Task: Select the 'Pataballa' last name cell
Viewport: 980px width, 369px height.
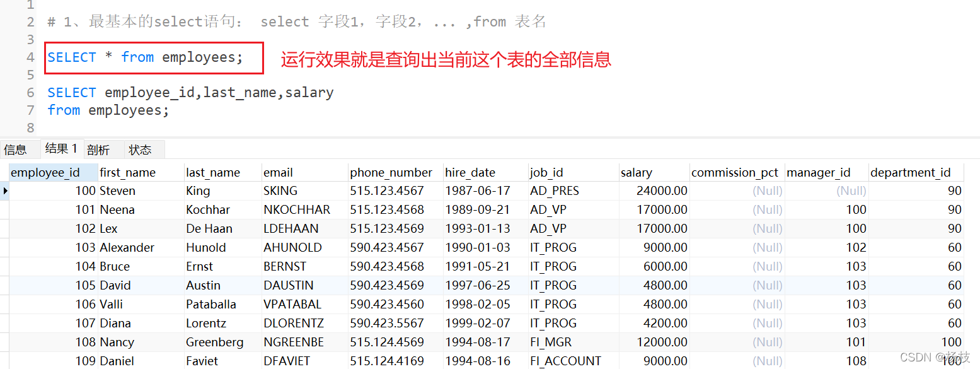Action: (223, 304)
